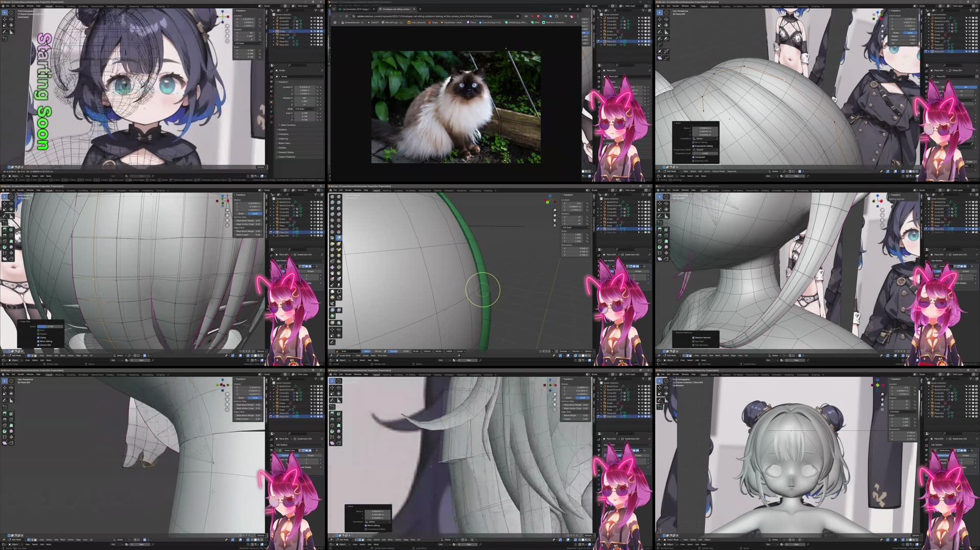
Task: Open the Render menu in bottom-right Blender window
Action: click(676, 375)
